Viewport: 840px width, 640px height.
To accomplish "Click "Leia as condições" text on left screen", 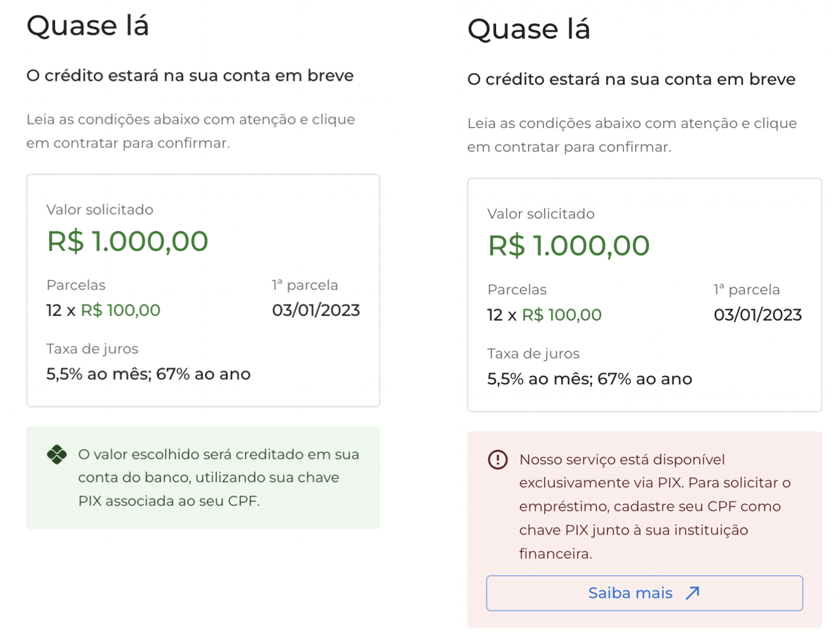I will [190, 131].
